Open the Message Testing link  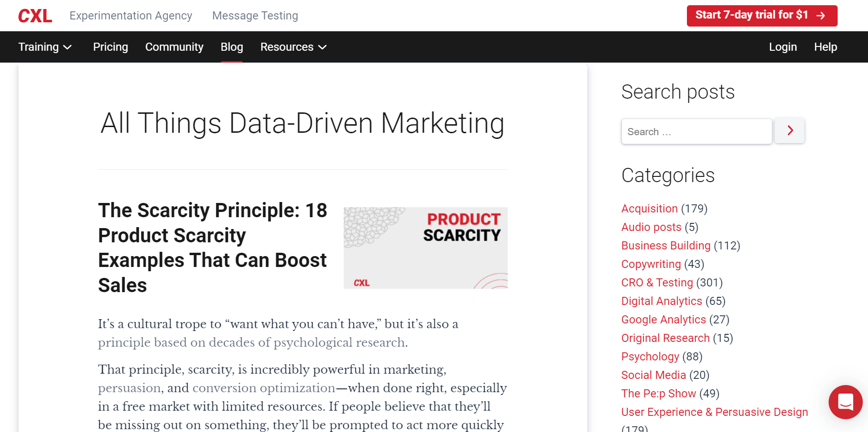coord(255,16)
